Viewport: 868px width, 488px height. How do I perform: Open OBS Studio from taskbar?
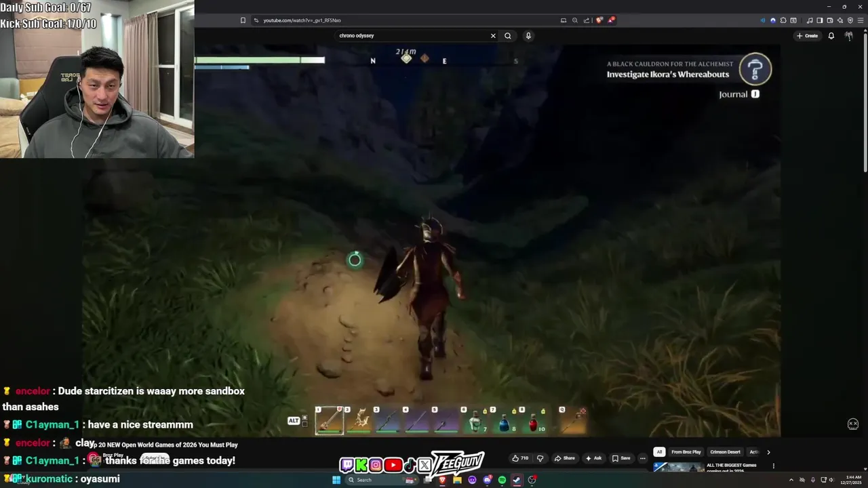[532, 480]
